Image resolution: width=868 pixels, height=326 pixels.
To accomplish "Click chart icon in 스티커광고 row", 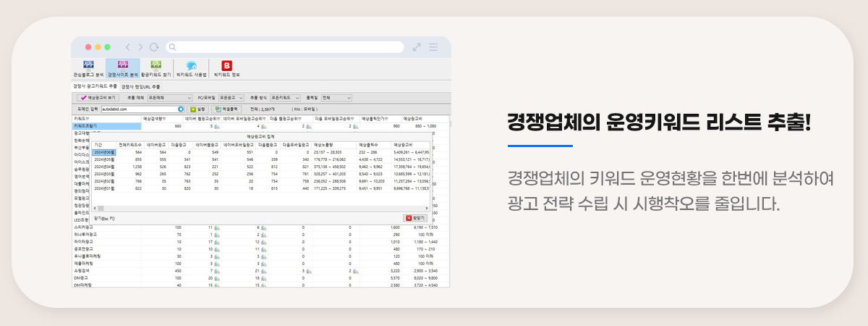I will click(x=216, y=227).
